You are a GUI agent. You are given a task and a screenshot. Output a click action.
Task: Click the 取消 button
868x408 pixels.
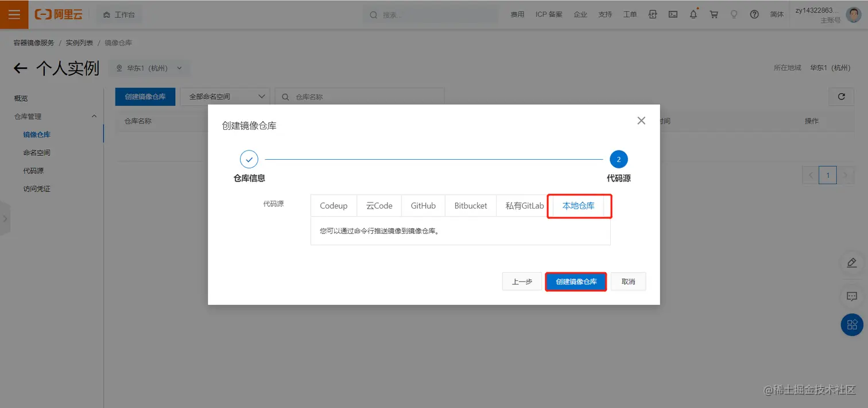(x=628, y=282)
